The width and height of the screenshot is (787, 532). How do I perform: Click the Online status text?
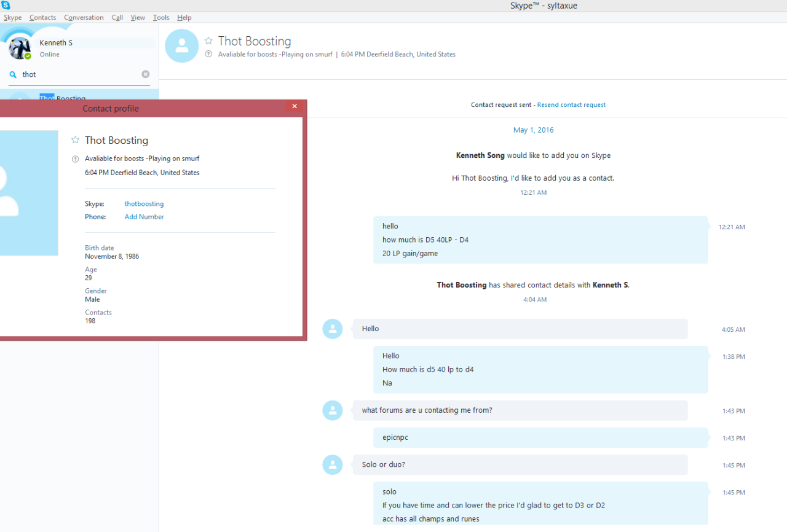click(50, 55)
